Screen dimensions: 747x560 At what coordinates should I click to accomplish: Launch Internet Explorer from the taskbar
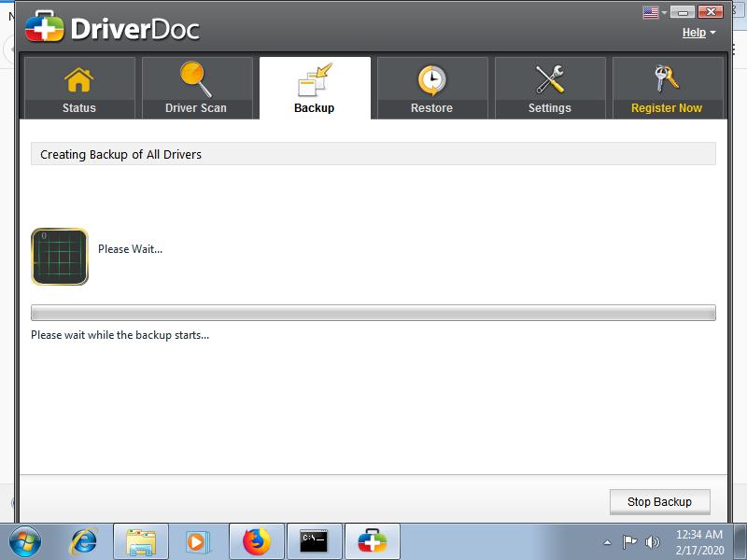click(84, 541)
